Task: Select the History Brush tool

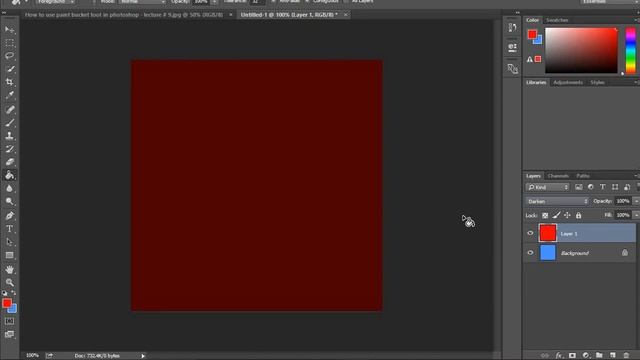Action: pos(9,149)
